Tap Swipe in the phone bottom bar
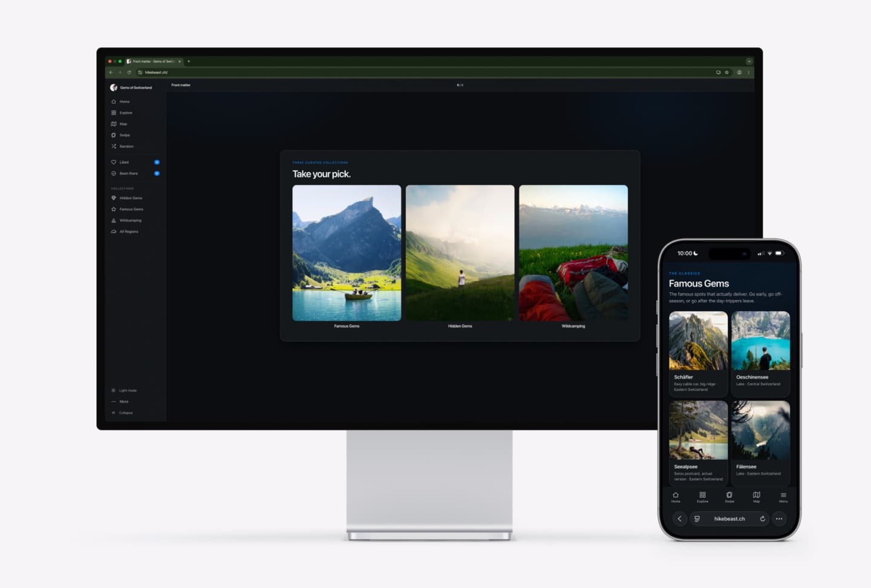This screenshot has width=871, height=588. pyautogui.click(x=729, y=497)
